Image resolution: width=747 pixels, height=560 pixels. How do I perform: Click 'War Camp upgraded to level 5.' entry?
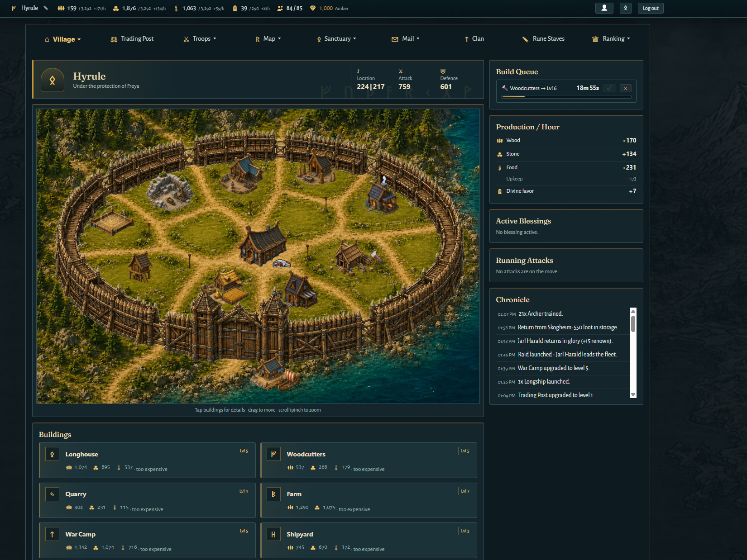coord(553,368)
